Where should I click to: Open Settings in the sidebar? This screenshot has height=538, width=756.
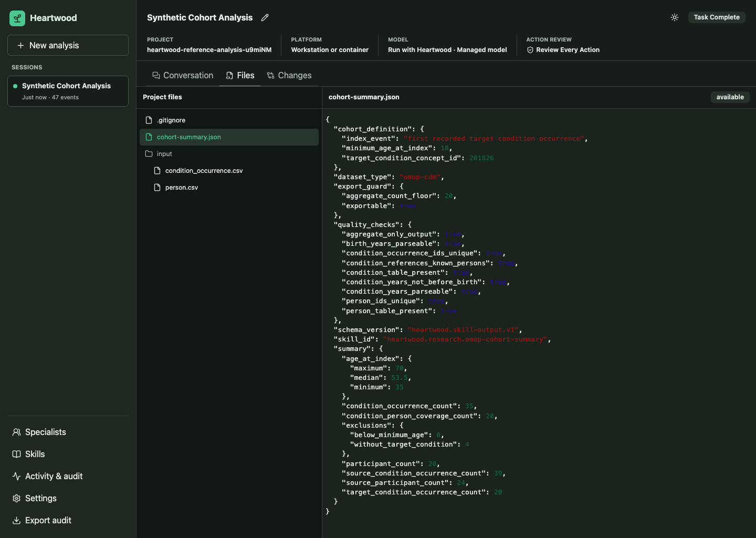pyautogui.click(x=68, y=498)
